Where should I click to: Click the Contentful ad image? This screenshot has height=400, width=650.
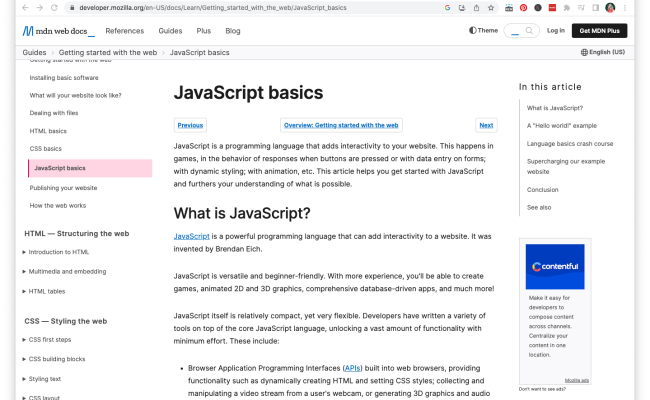[555, 267]
